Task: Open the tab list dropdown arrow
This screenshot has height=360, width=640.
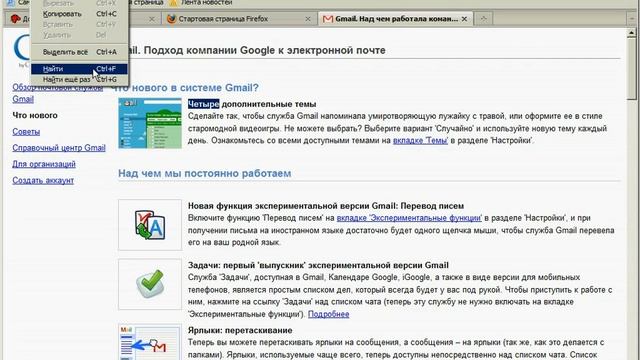Action: point(632,18)
